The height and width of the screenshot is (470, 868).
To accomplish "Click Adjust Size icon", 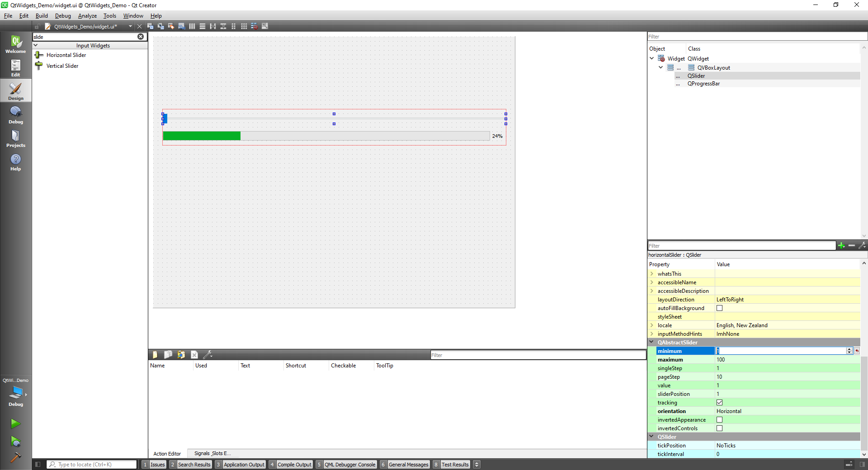I will click(x=265, y=26).
